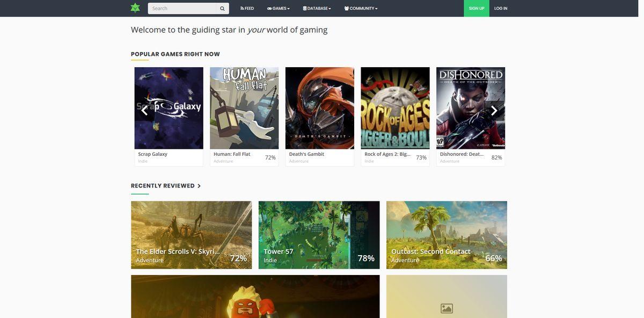The height and width of the screenshot is (318, 644).
Task: Click the Death's Gambit title link
Action: point(307,154)
